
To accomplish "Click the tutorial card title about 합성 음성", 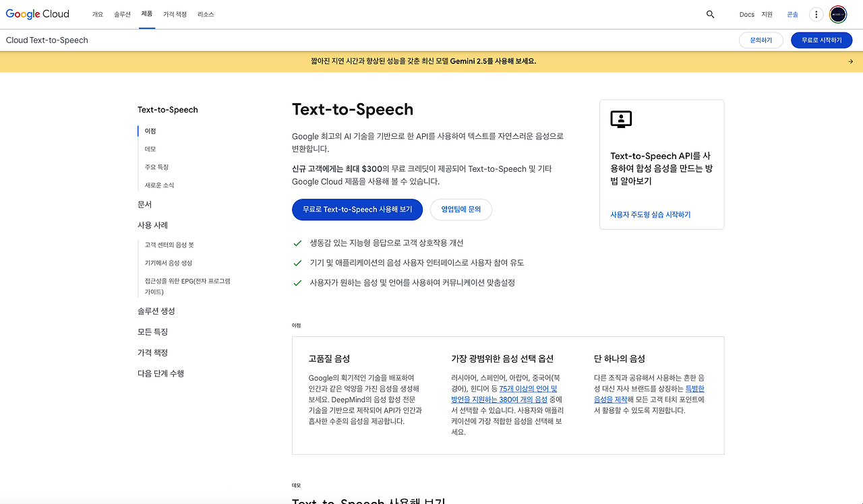I will 661,168.
